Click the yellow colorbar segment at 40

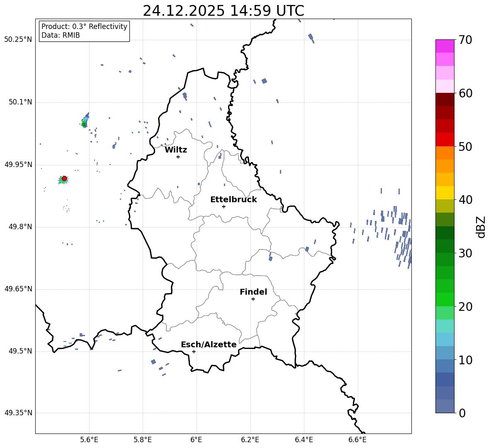tap(445, 193)
